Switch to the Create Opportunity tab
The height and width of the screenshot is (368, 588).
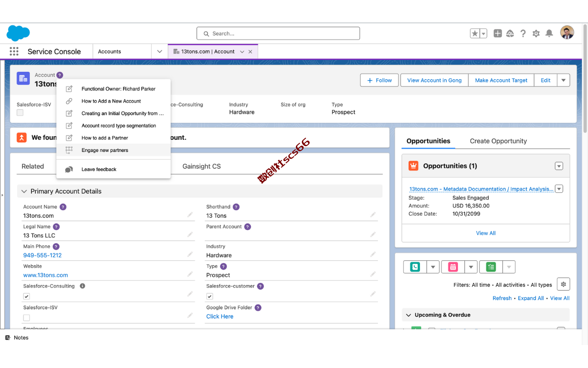point(498,141)
